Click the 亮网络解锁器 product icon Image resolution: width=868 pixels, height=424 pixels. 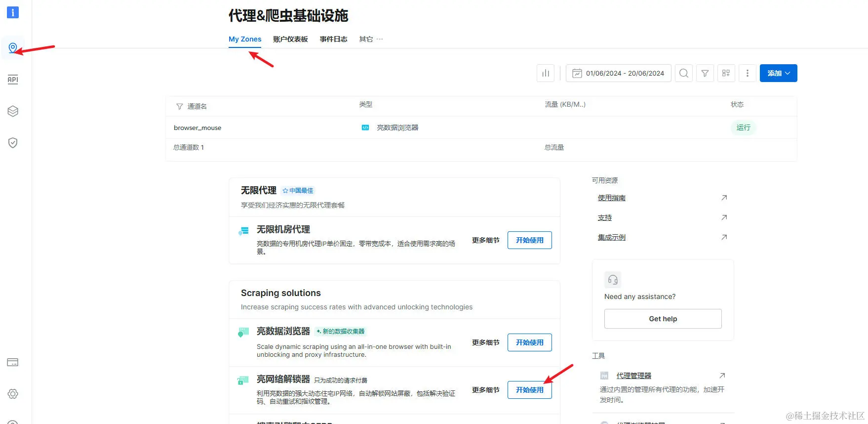[x=243, y=380]
